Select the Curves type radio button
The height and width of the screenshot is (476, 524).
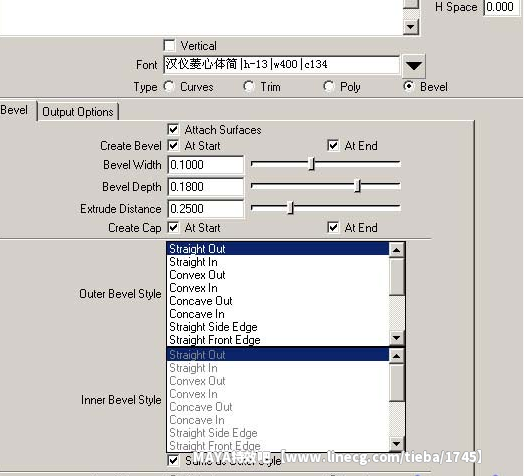(x=169, y=87)
